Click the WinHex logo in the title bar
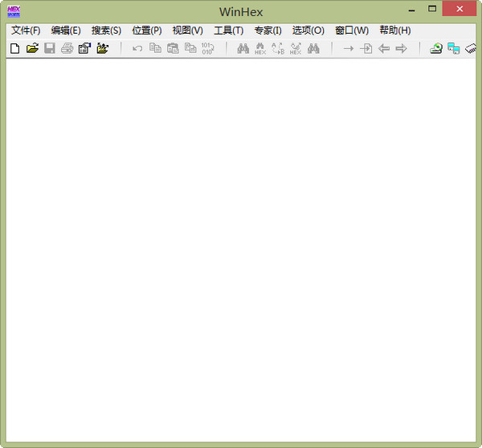 14,12
